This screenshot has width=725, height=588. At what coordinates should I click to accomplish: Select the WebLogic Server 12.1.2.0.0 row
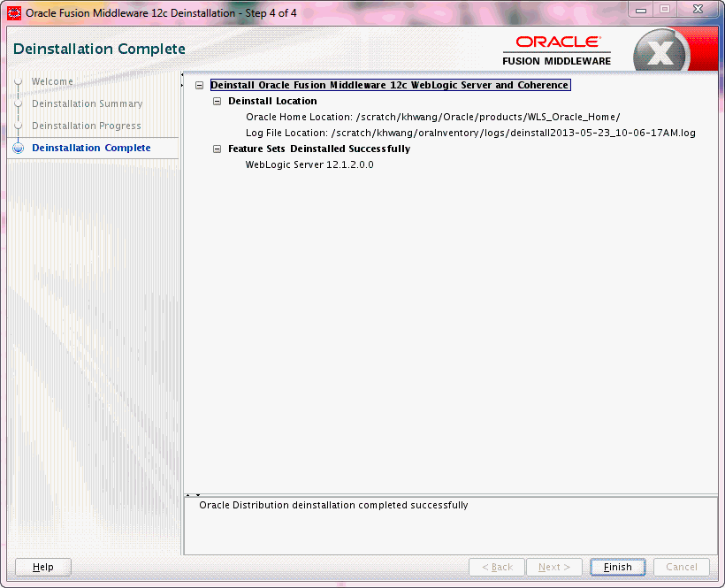click(309, 164)
